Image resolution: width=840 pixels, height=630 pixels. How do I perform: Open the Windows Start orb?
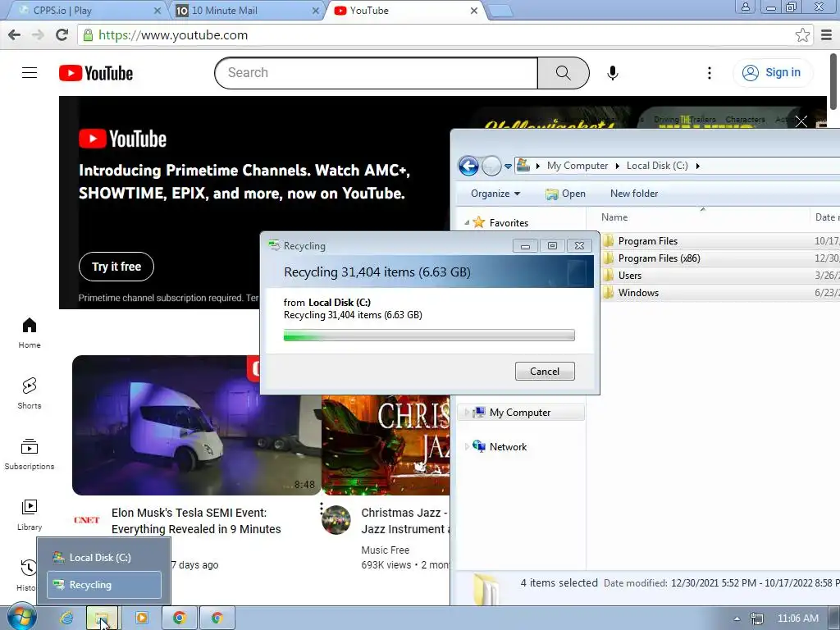(x=22, y=618)
